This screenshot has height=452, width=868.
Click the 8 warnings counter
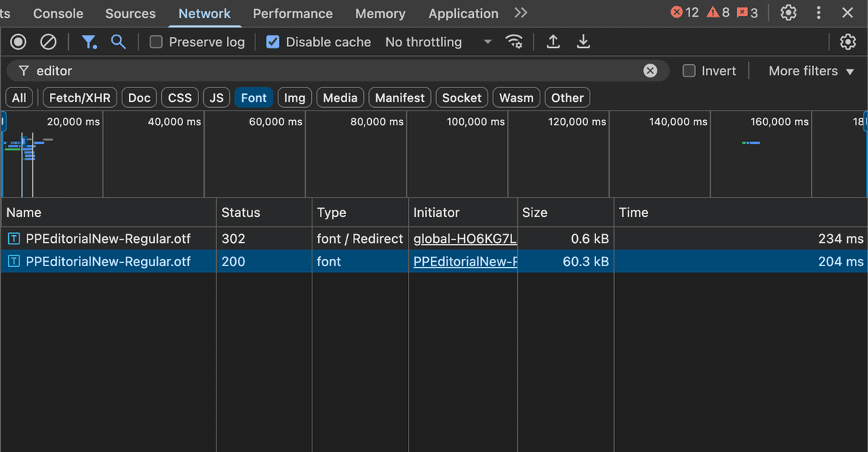718,12
